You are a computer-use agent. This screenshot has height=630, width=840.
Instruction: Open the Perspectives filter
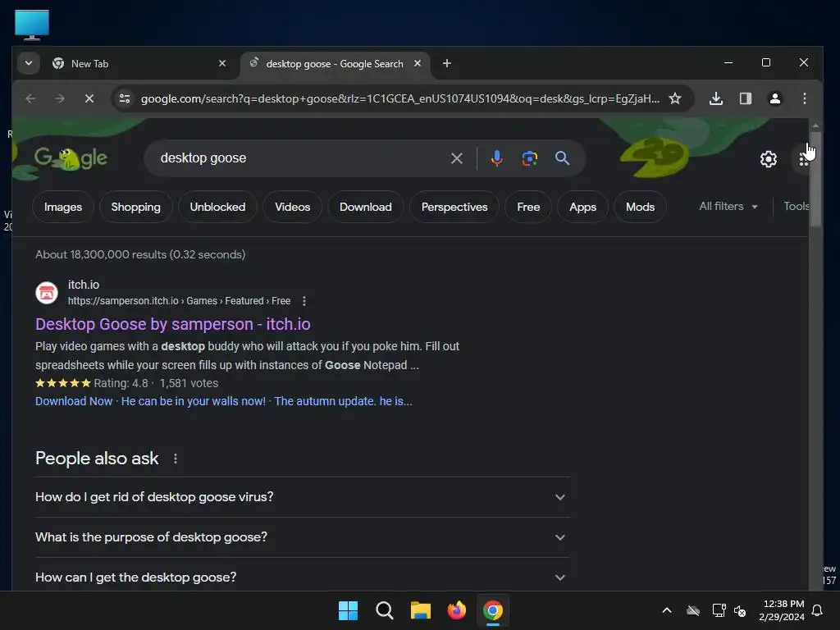coord(454,207)
